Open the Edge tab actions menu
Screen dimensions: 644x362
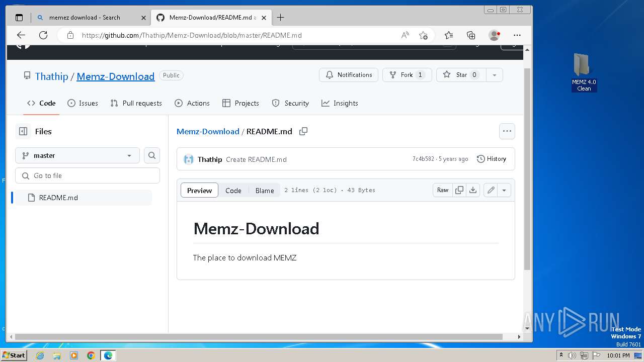point(19,18)
